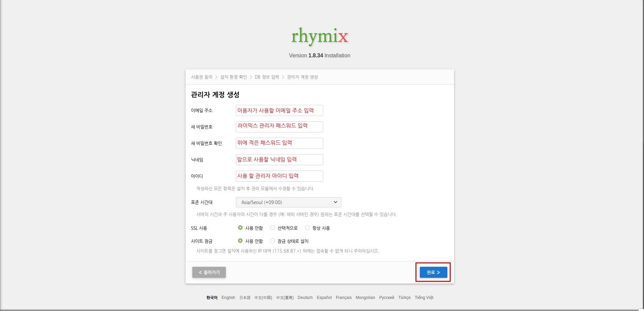The height and width of the screenshot is (311, 644).
Task: Switch language to 日本語
Action: click(x=245, y=298)
